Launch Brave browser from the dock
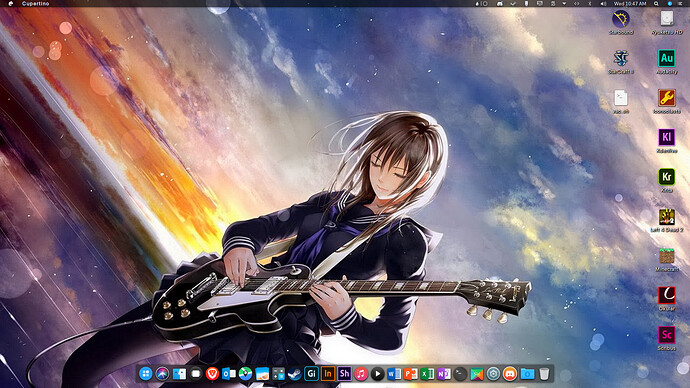The height and width of the screenshot is (388, 690). point(212,374)
